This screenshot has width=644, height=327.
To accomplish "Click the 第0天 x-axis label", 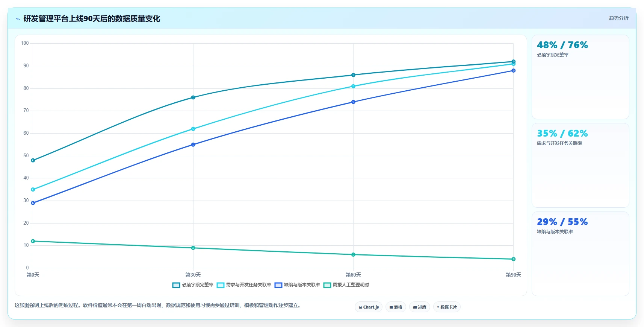I will click(33, 275).
